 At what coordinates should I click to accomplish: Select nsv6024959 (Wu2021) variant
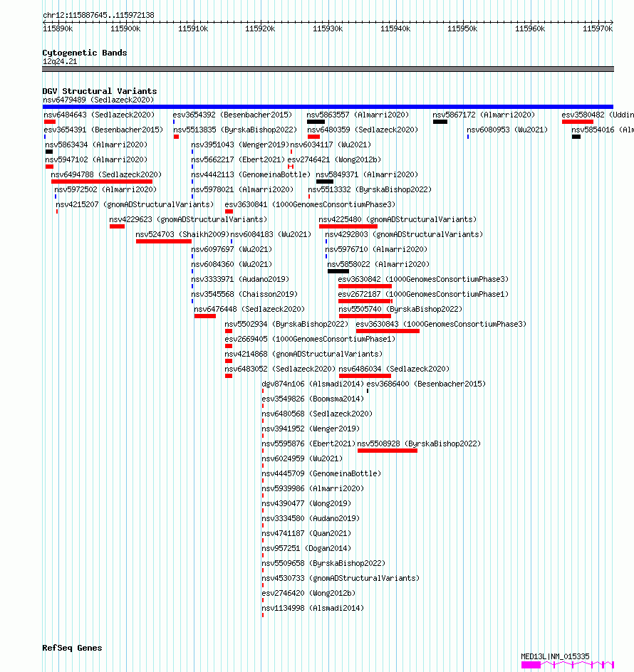point(303,460)
